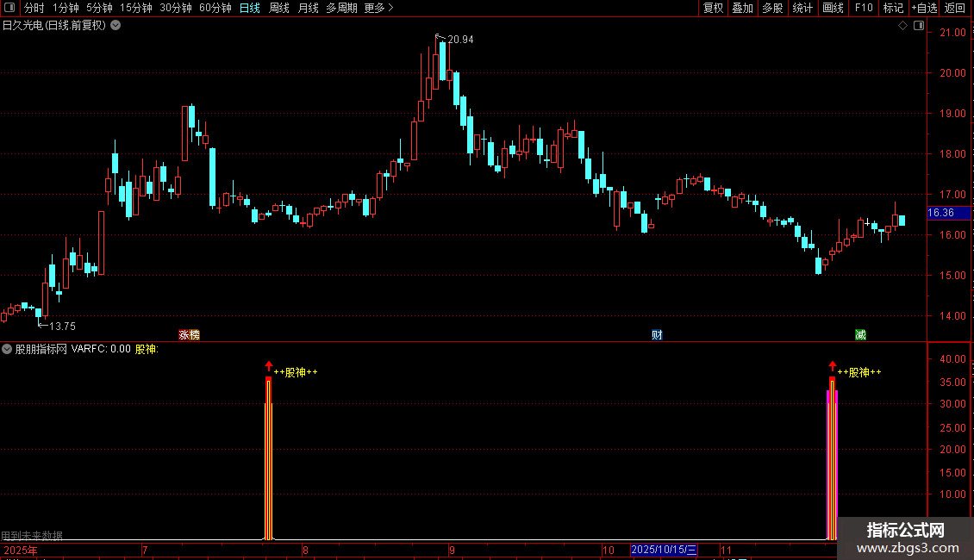Click the first red signal arrow
This screenshot has width=974, height=560.
point(268,365)
